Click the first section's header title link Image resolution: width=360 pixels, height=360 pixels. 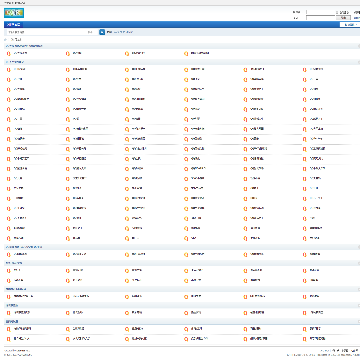(x=24, y=46)
